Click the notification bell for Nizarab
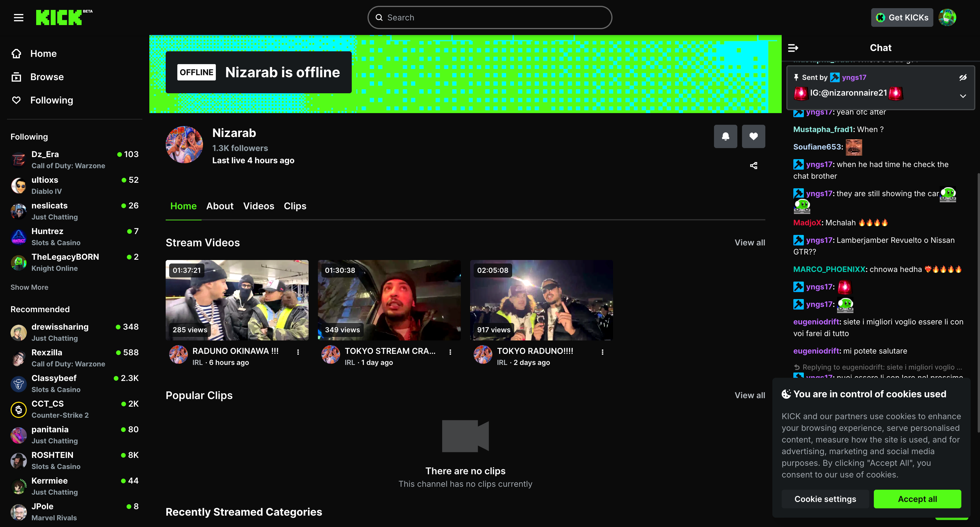Image resolution: width=980 pixels, height=527 pixels. pos(725,136)
